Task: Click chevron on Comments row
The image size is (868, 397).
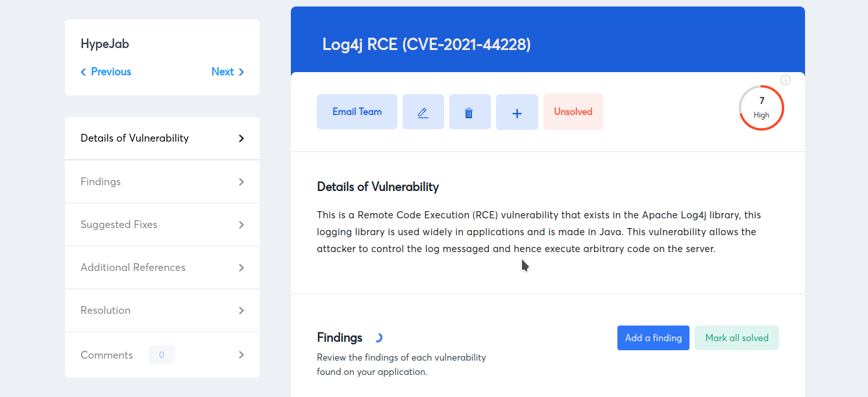Action: tap(242, 355)
